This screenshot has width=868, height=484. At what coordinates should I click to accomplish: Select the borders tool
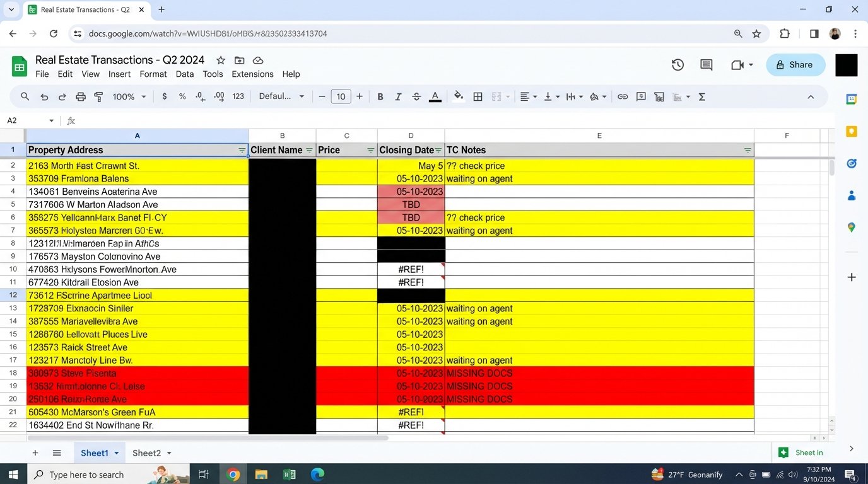478,96
